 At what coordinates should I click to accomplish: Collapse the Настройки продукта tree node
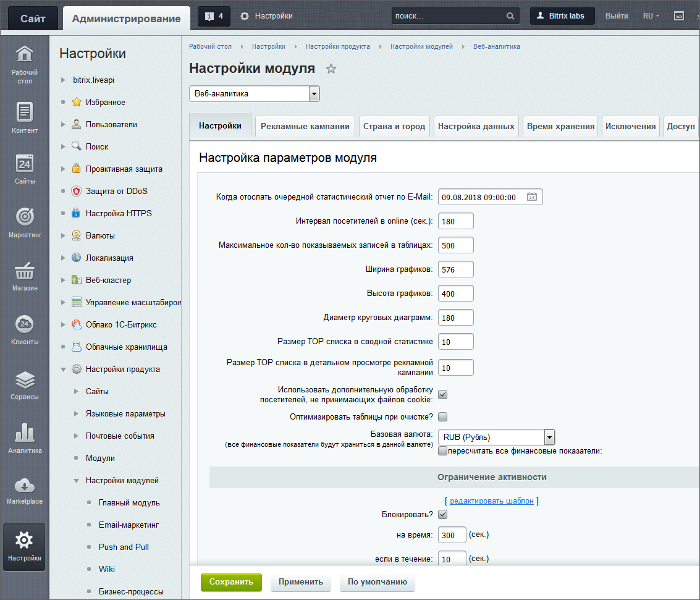coord(63,370)
